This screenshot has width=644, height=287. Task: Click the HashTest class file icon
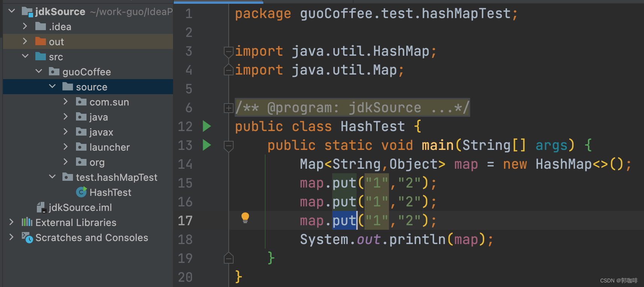pyautogui.click(x=81, y=192)
